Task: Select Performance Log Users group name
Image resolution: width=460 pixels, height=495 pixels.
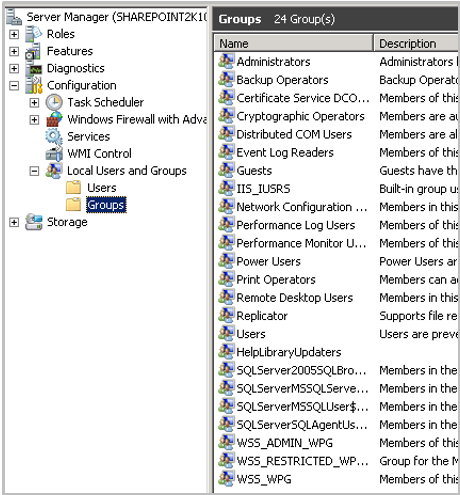Action: click(296, 225)
